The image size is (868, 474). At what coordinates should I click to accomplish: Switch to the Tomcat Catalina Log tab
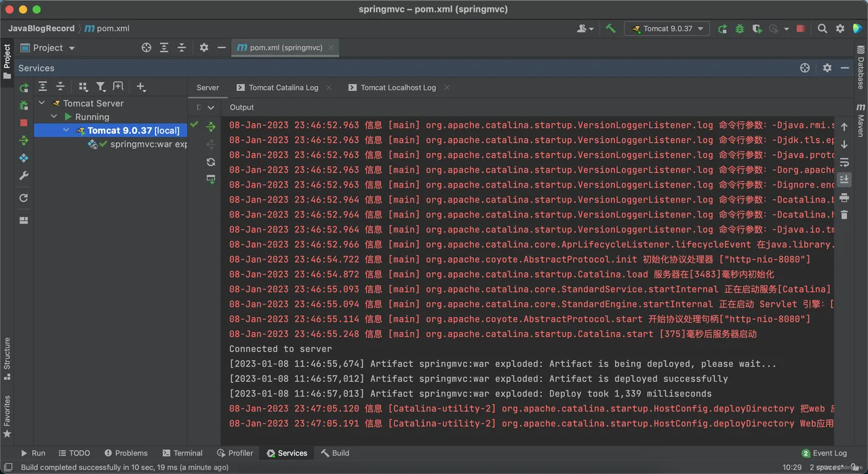pos(283,88)
